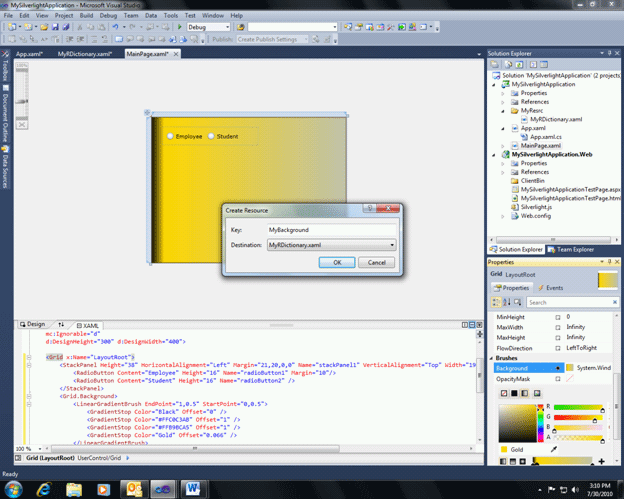Image resolution: width=624 pixels, height=499 pixels.
Task: Click Cancel in Create Resource dialog
Action: 376,262
